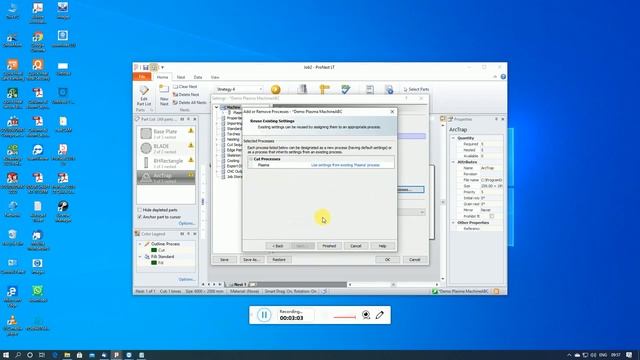Click Demo Plasma Machine in status bar
Image resolution: width=640 pixels, height=360 pixels.
coord(460,291)
